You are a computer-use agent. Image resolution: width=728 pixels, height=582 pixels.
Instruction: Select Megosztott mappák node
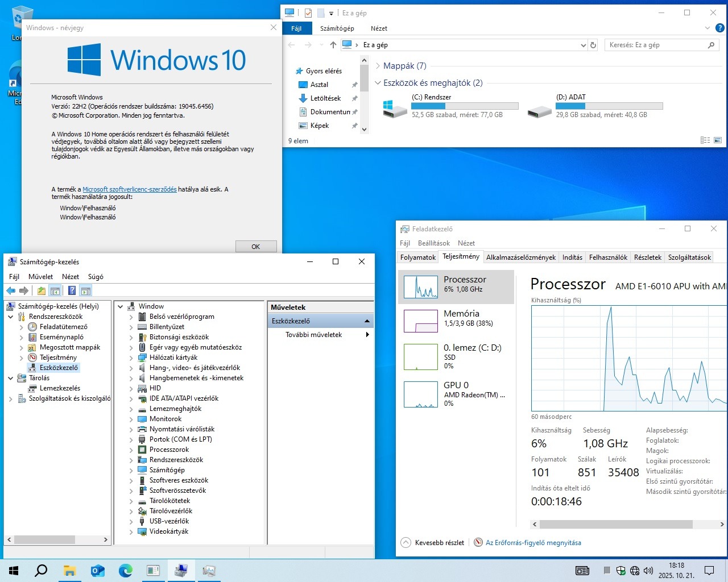(70, 347)
